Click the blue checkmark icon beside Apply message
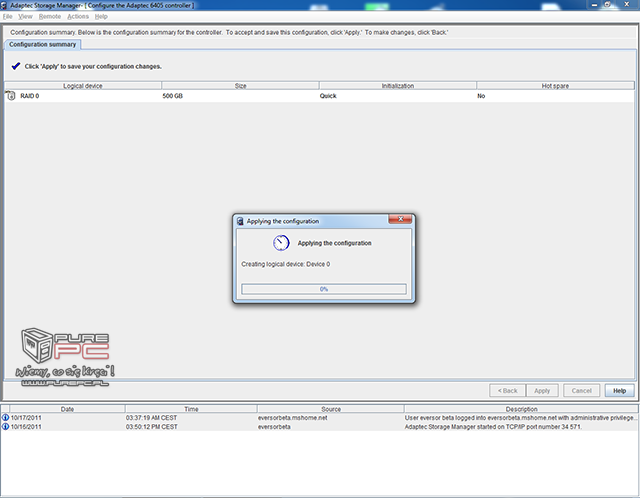The image size is (640, 498). [x=16, y=66]
